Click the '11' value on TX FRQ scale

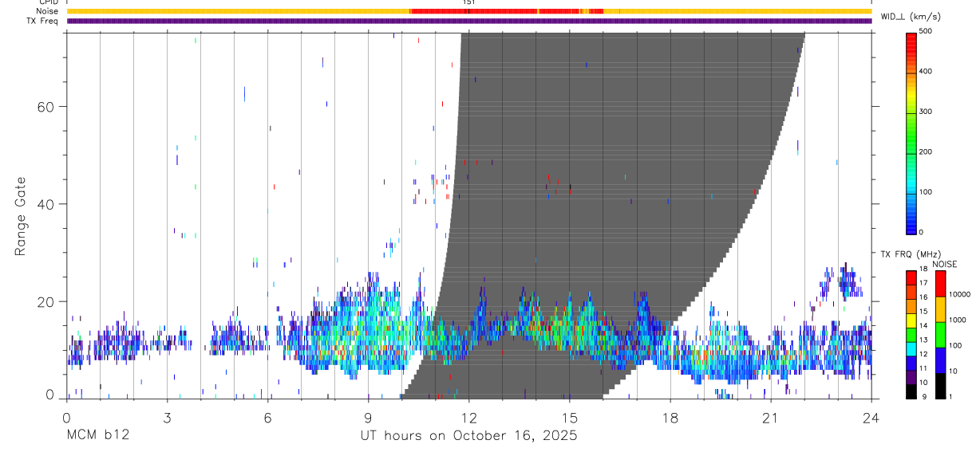(923, 368)
